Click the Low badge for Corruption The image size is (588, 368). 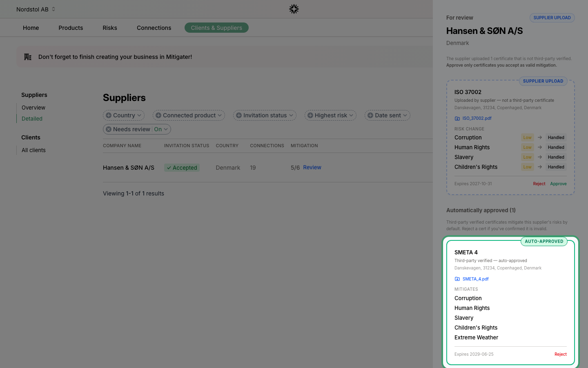tap(528, 137)
